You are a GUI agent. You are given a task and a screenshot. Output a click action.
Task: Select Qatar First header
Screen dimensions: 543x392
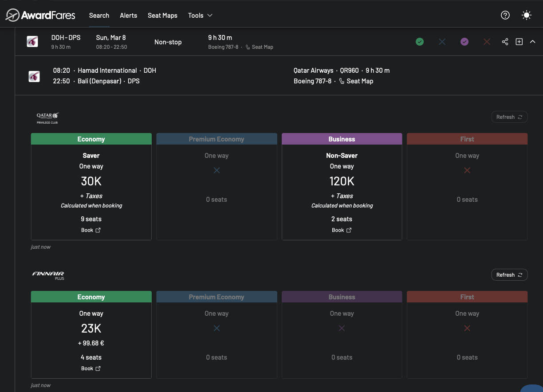click(x=467, y=139)
